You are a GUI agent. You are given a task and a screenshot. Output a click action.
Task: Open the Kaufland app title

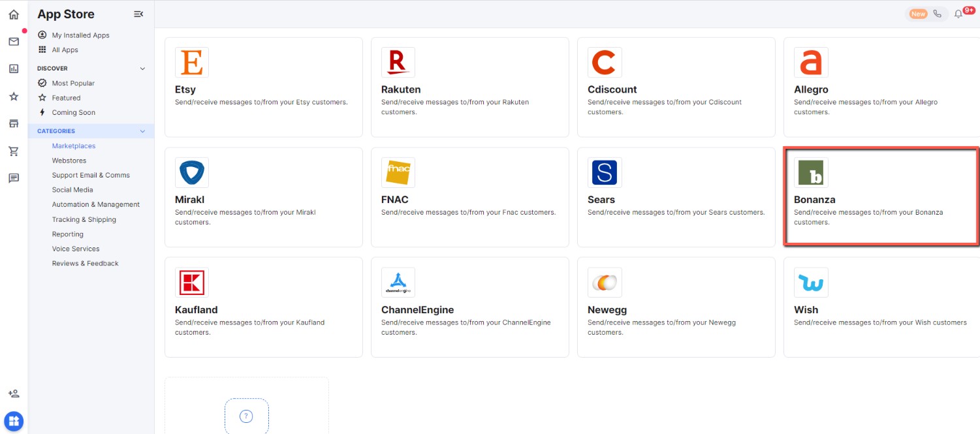click(197, 310)
